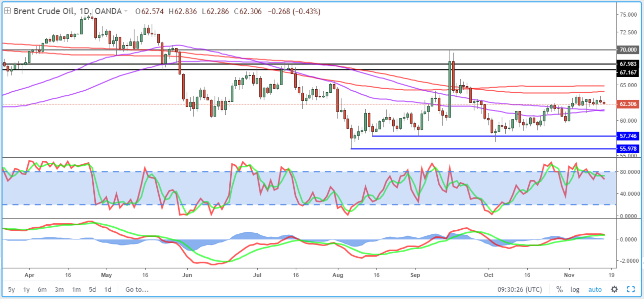This screenshot has height=299, width=644.
Task: Open the Go to… date dialog
Action: click(x=137, y=290)
